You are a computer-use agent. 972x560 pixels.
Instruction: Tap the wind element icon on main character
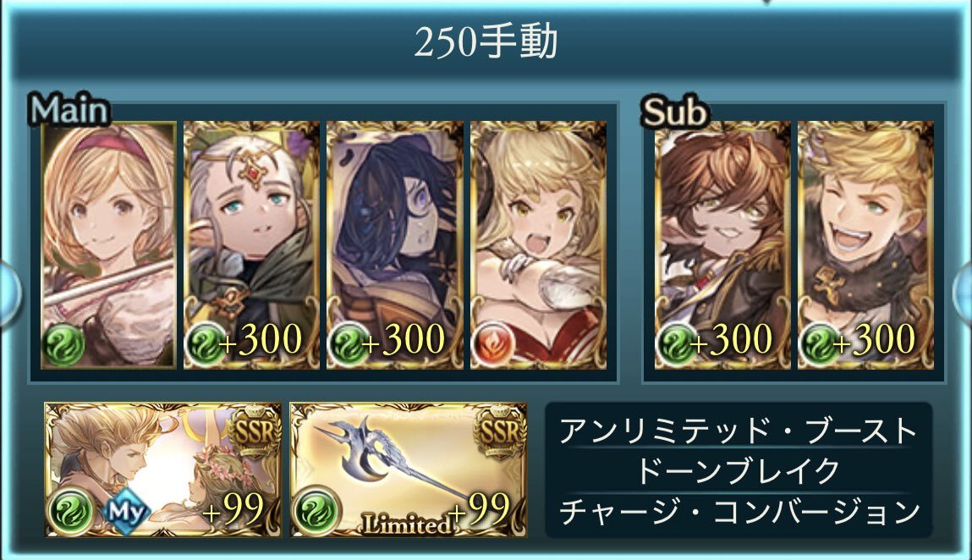63,345
